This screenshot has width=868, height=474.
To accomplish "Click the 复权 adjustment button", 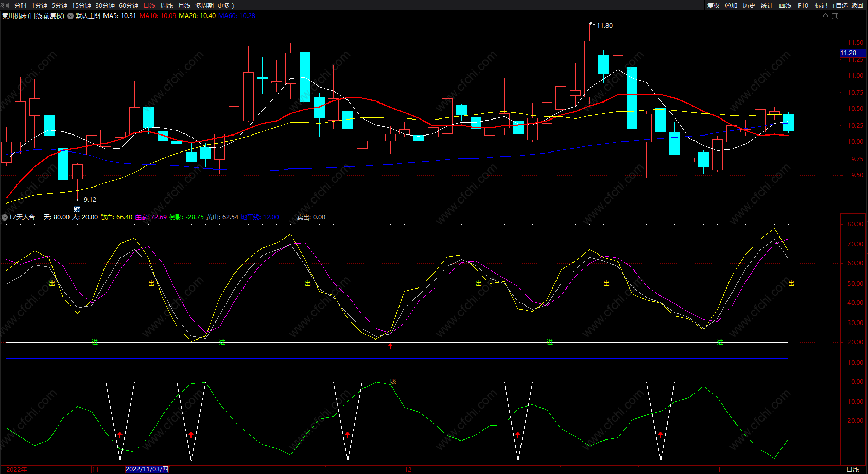I will point(713,5).
